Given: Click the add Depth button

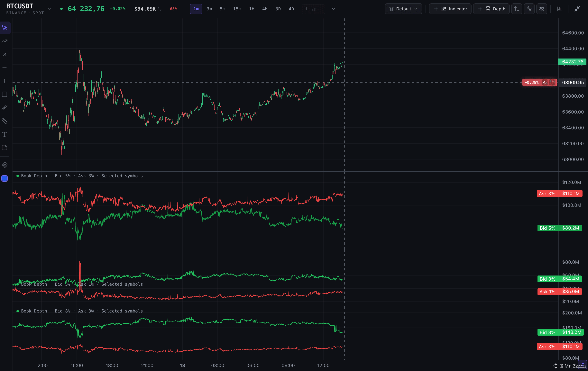Looking at the screenshot, I should (x=491, y=9).
